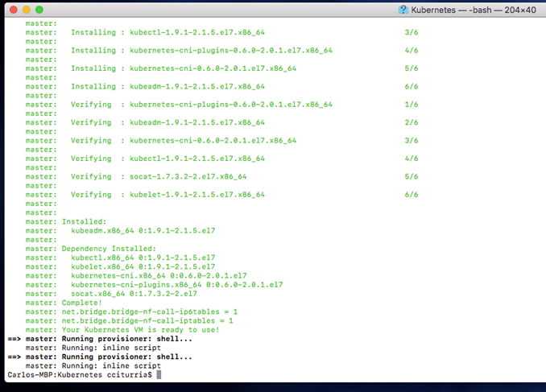The image size is (546, 392).
Task: Click the yellow minimize window button
Action: 25,9
